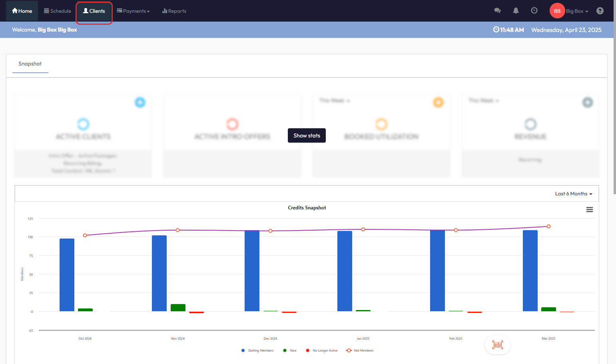Image resolution: width=616 pixels, height=364 pixels.
Task: Select the Snapshot tab
Action: 30,64
